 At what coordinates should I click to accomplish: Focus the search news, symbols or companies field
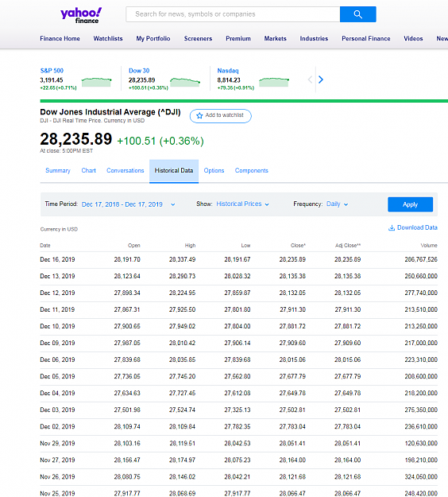point(233,14)
